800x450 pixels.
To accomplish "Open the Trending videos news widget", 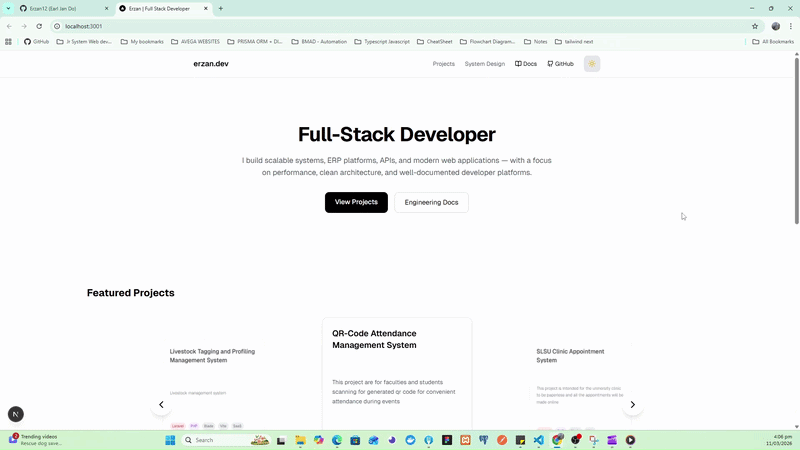I will coord(35,440).
